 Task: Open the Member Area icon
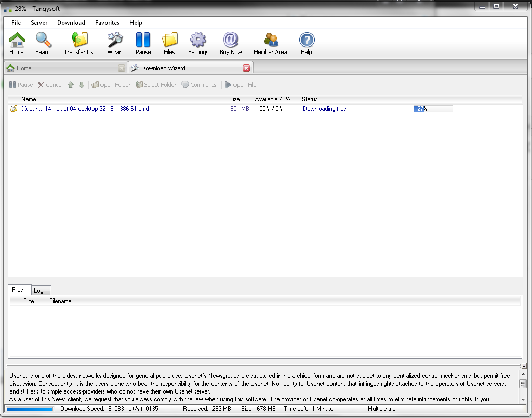coord(270,44)
